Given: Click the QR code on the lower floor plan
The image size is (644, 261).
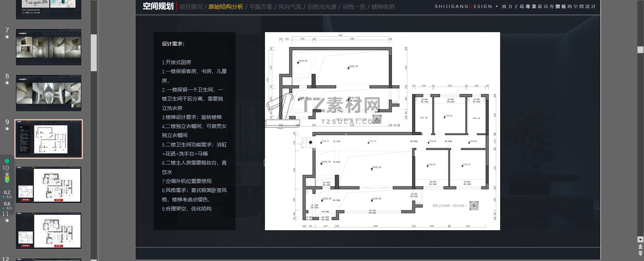Looking at the screenshot, I should pos(474,206).
